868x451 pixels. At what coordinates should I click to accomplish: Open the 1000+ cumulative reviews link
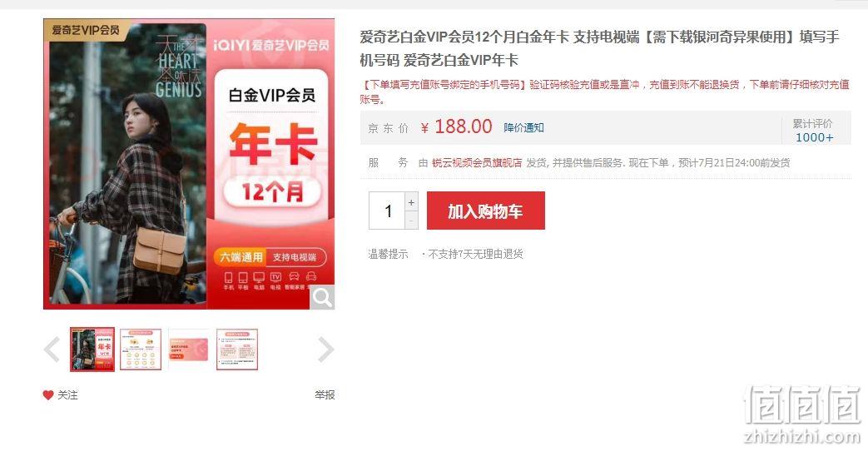tap(814, 137)
